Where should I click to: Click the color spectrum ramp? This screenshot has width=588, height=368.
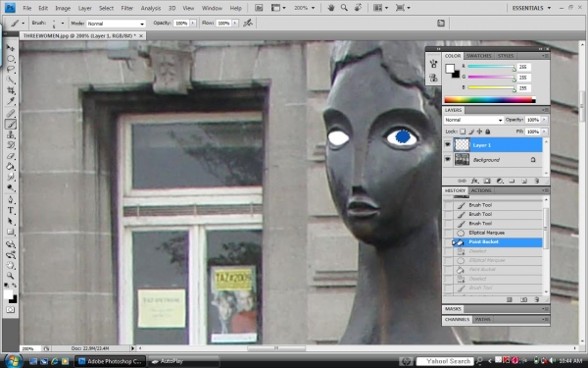[x=490, y=100]
